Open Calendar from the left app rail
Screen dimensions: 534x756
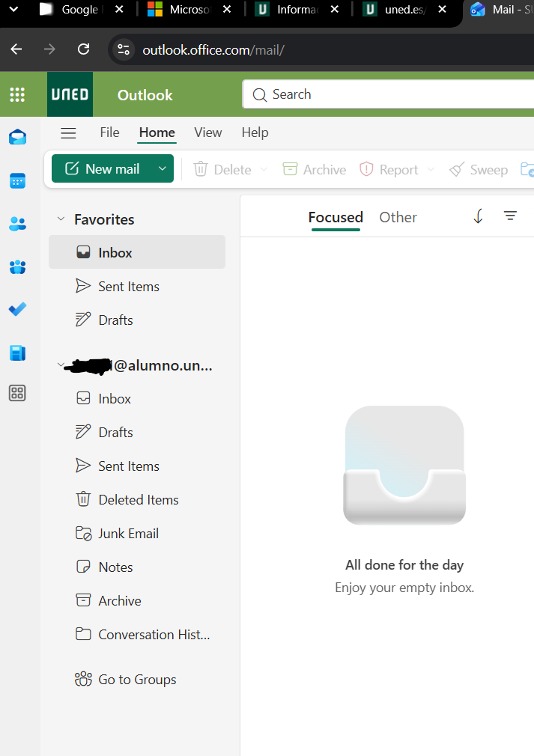pos(17,181)
